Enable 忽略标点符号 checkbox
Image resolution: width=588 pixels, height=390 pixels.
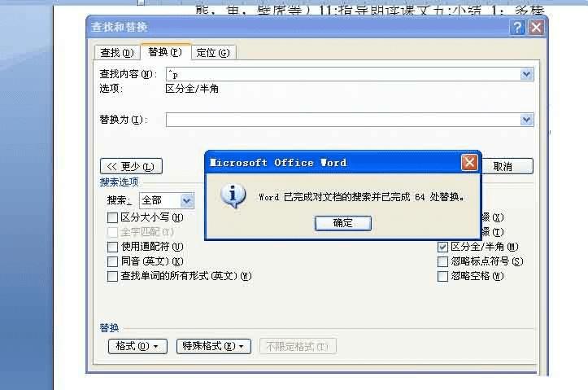point(442,261)
